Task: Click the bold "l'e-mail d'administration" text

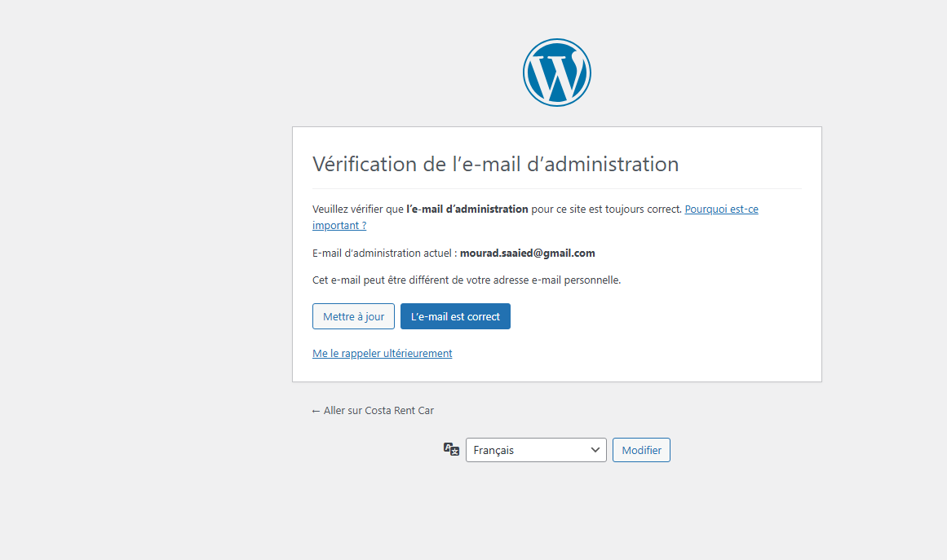Action: tap(467, 209)
